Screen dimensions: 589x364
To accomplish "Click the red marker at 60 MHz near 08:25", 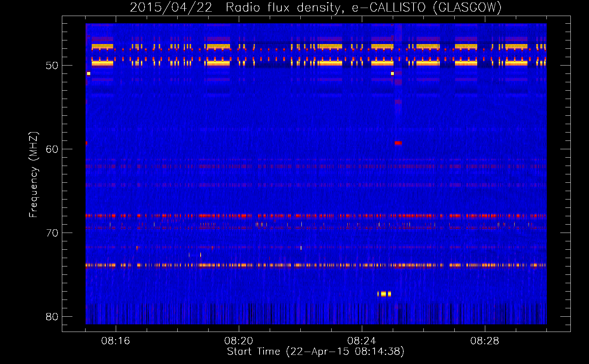I will [398, 143].
